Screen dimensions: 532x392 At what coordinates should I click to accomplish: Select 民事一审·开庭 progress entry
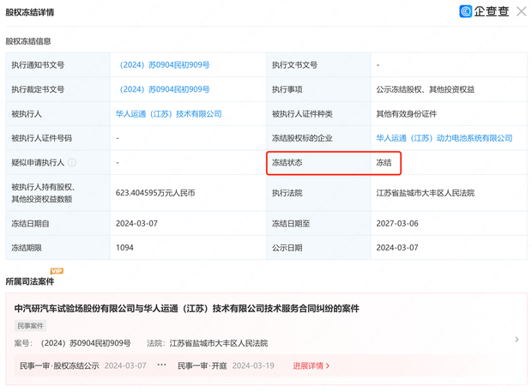pyautogui.click(x=203, y=365)
